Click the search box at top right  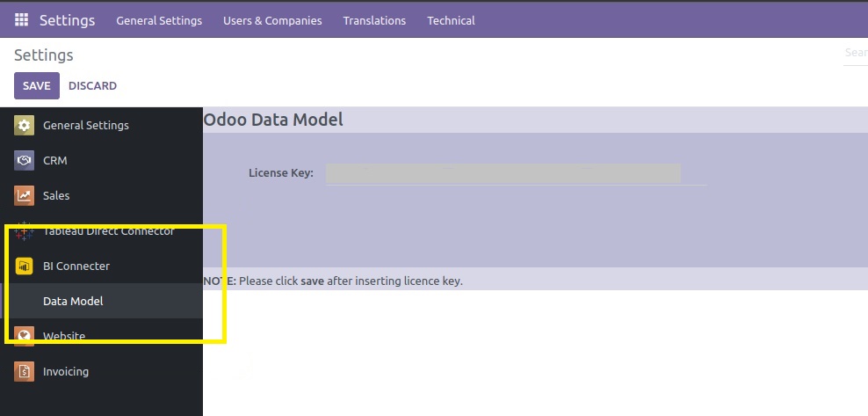click(x=855, y=53)
